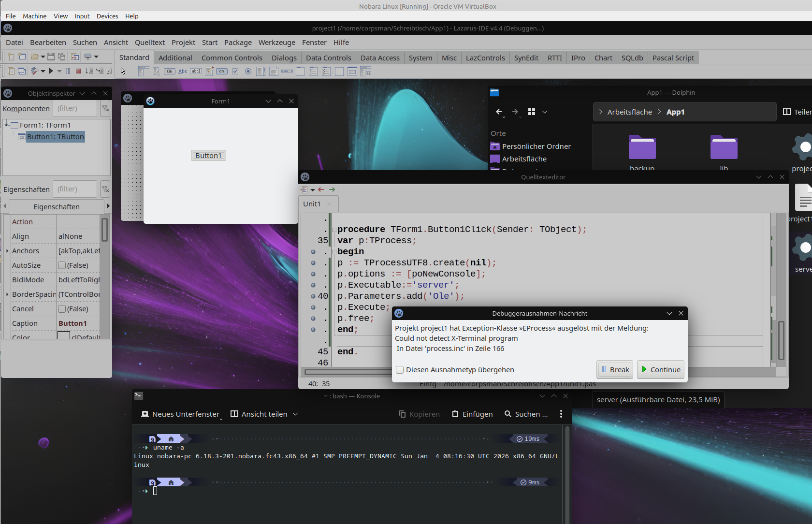
Task: Open the Projekt menu
Action: pos(183,43)
